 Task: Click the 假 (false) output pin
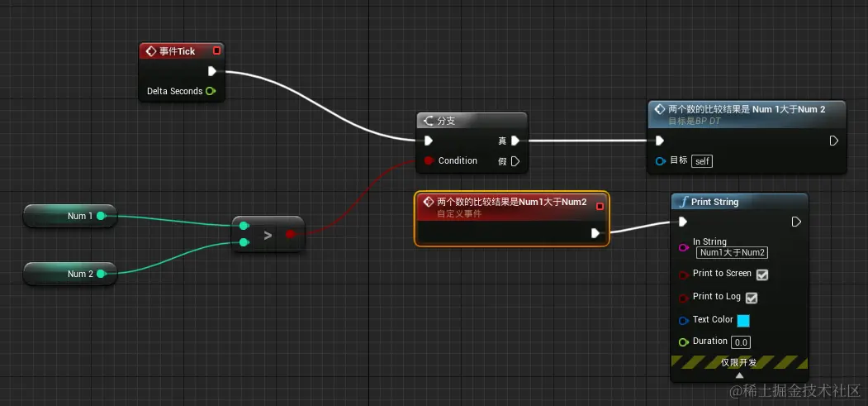(515, 161)
